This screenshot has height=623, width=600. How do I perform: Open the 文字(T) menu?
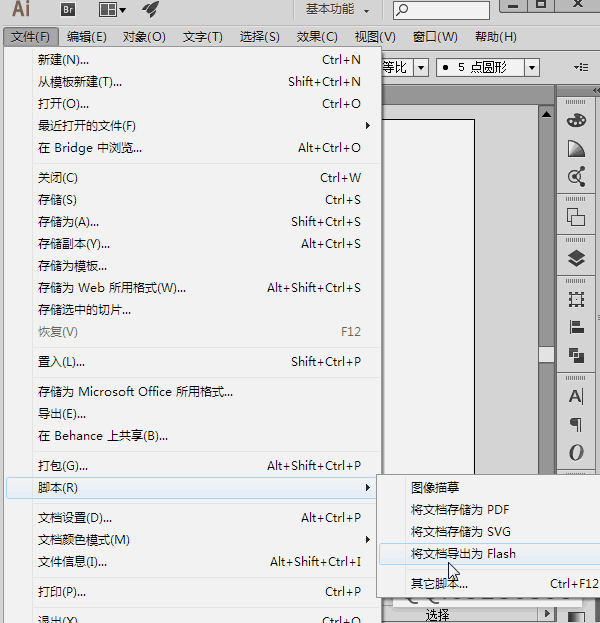[x=203, y=37]
